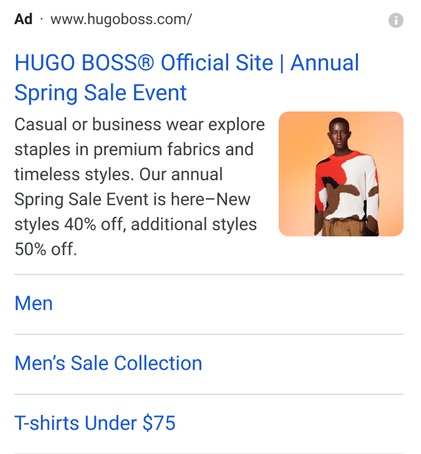This screenshot has height=454, width=421.
Task: Open the www.hugoboss.com display URL
Action: click(121, 19)
